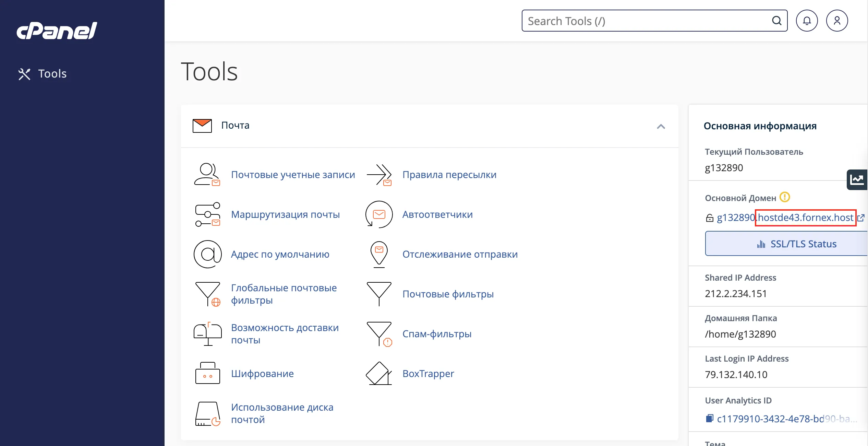Open the statistics chart side tab
The image size is (868, 446).
coord(857,179)
